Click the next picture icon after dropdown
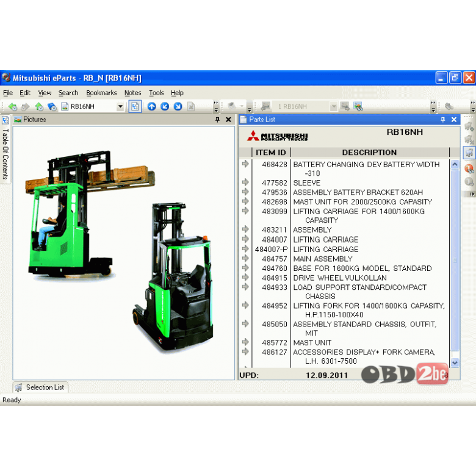The image size is (476, 476). (x=345, y=106)
